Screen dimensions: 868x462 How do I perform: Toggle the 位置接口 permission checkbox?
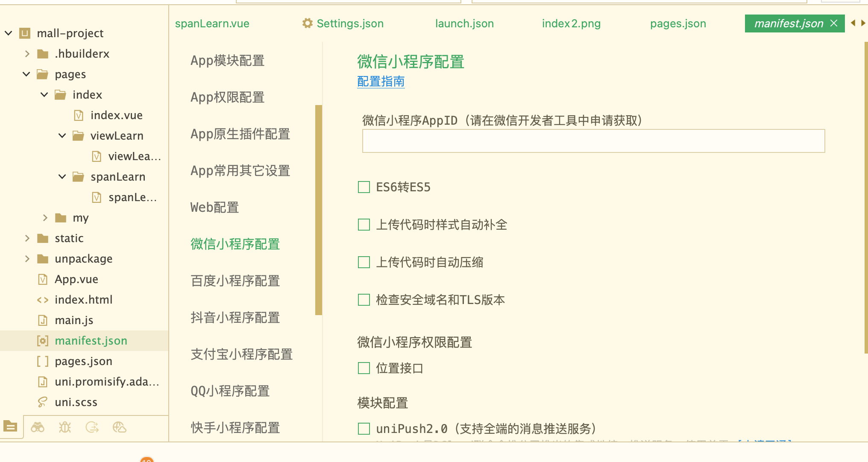coord(364,368)
